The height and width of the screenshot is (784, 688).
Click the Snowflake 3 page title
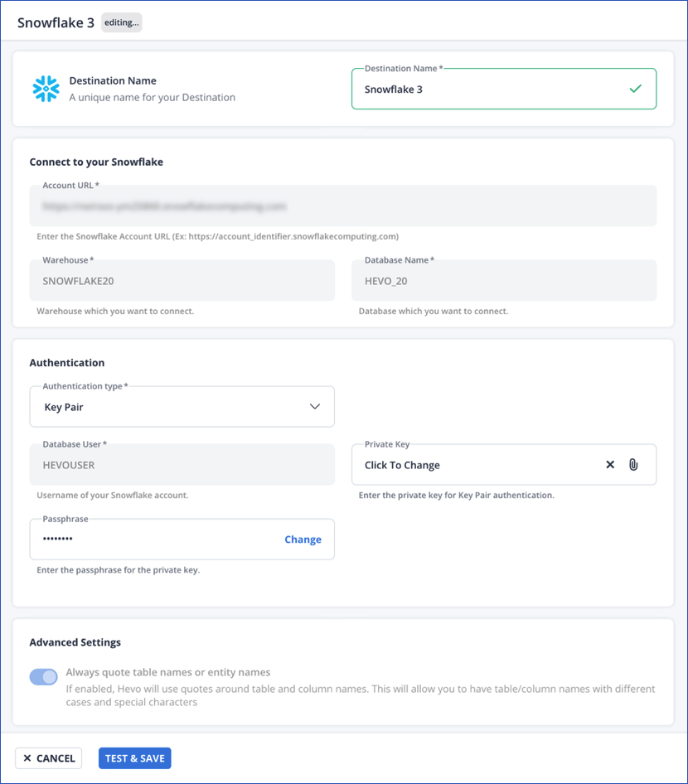(56, 23)
